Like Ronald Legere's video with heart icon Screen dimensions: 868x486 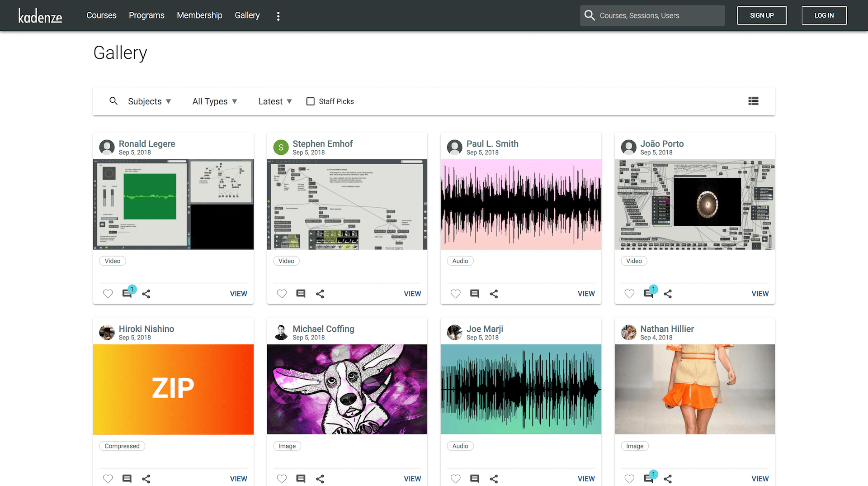pos(108,294)
